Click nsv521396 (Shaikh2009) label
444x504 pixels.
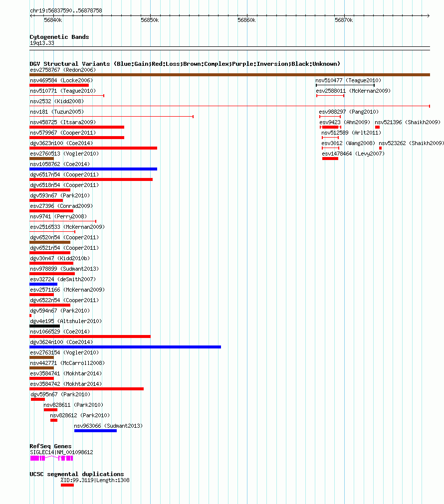(x=408, y=122)
